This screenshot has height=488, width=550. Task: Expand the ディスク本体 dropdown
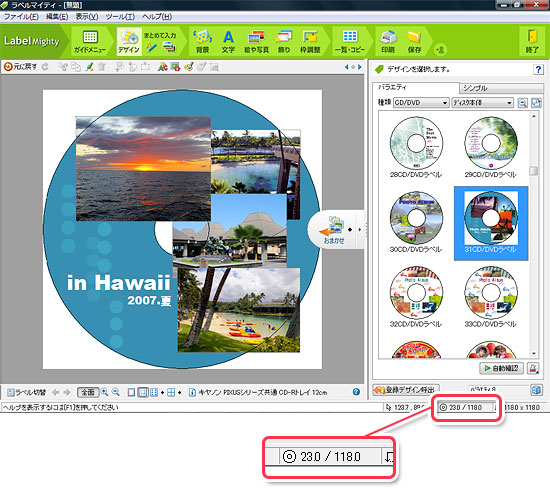[x=482, y=102]
